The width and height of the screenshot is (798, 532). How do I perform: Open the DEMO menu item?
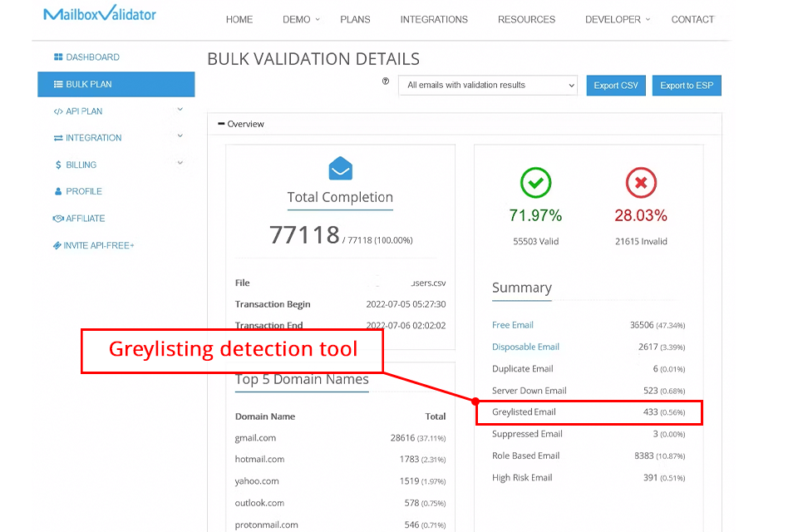[x=297, y=19]
